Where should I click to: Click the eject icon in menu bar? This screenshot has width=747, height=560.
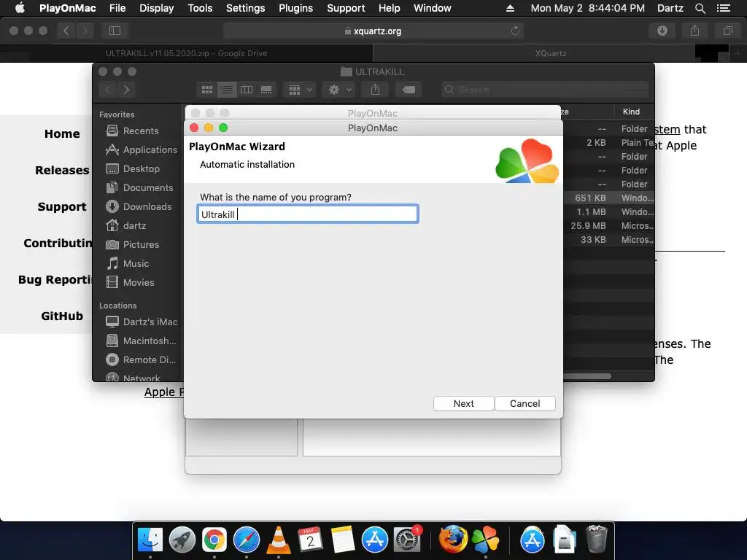[510, 8]
